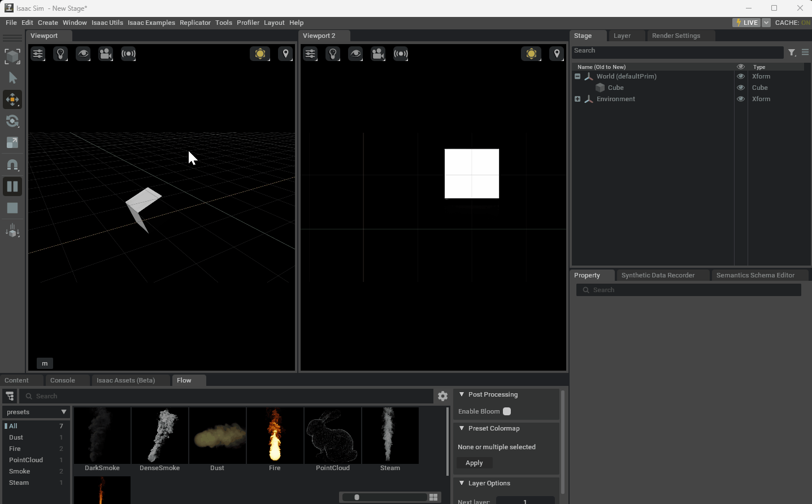This screenshot has width=812, height=504.
Task: Select the Scale tool in left toolbar
Action: [x=12, y=143]
